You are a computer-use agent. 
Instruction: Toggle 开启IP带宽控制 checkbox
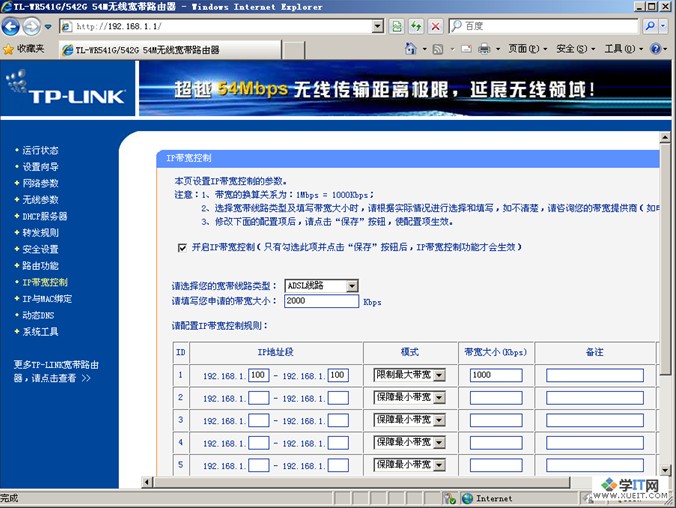coord(182,248)
